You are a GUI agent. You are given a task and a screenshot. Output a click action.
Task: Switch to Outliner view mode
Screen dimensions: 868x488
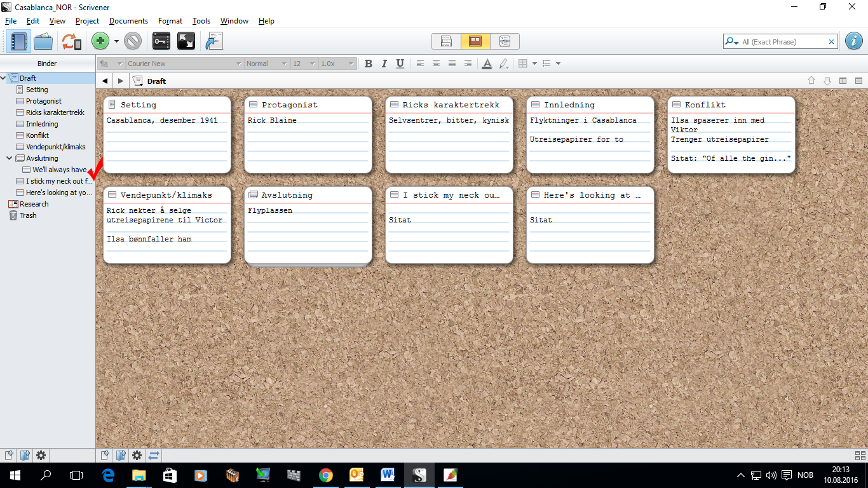click(x=504, y=41)
